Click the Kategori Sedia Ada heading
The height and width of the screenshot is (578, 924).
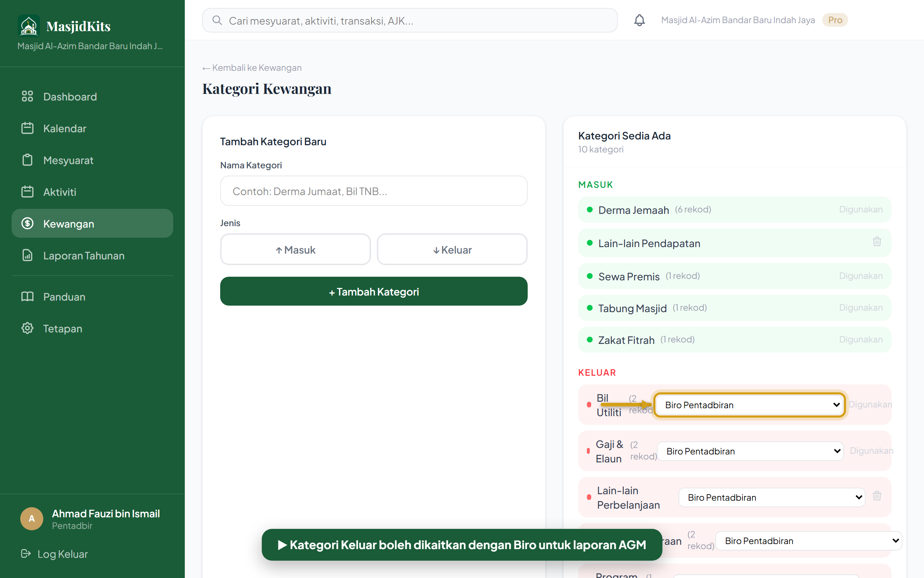(x=624, y=135)
